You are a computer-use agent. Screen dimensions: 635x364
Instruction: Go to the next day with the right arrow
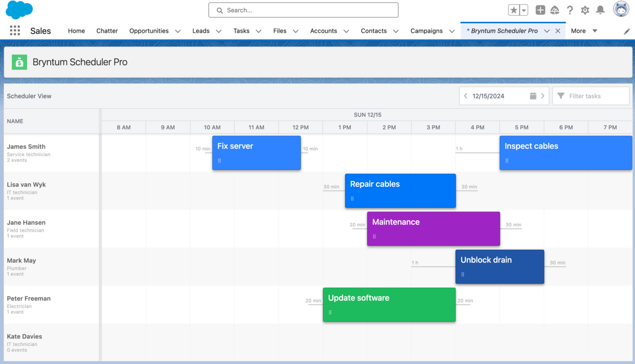tap(543, 96)
